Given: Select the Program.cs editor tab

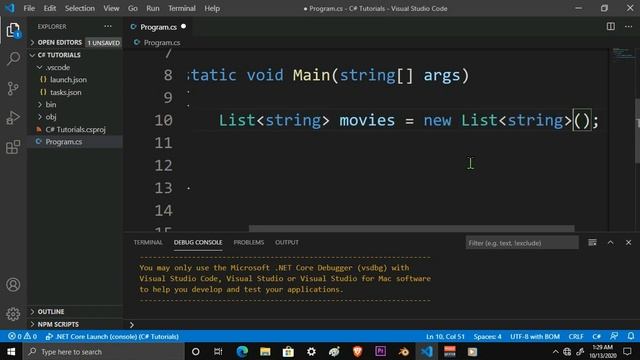Looking at the screenshot, I should pyautogui.click(x=158, y=27).
